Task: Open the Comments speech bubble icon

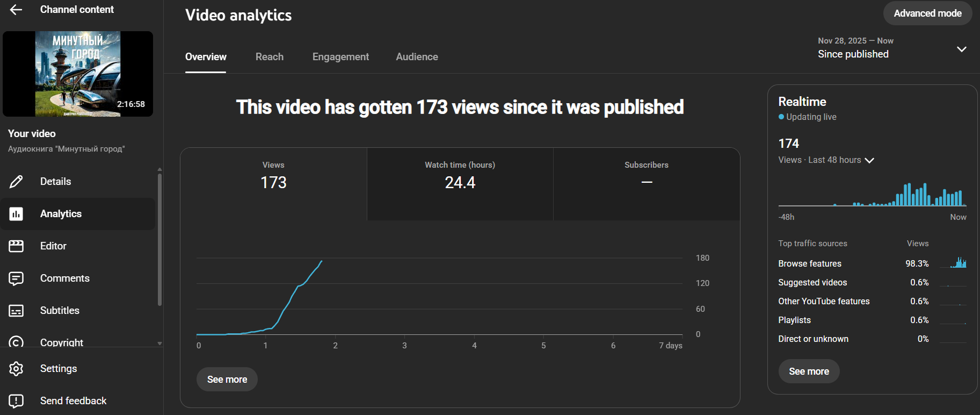Action: (x=16, y=278)
